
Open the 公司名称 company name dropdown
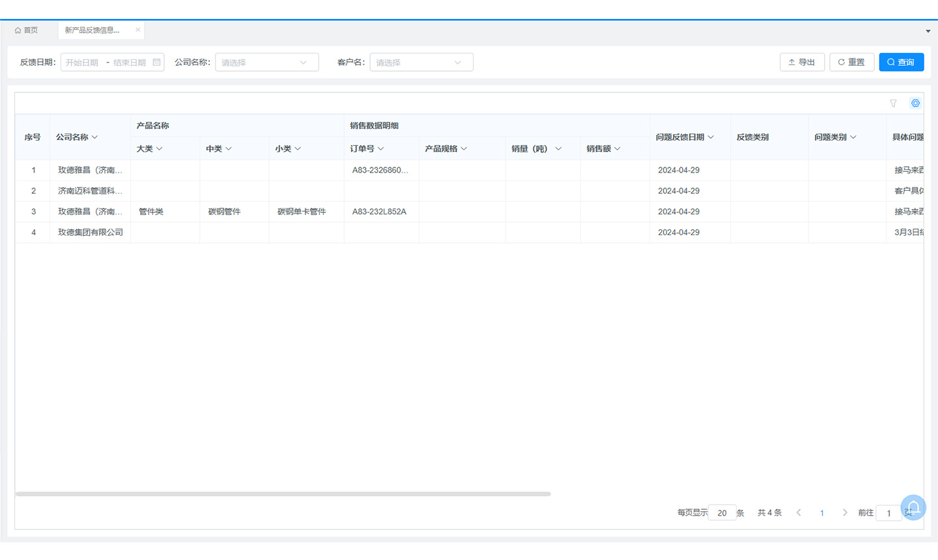pos(267,62)
